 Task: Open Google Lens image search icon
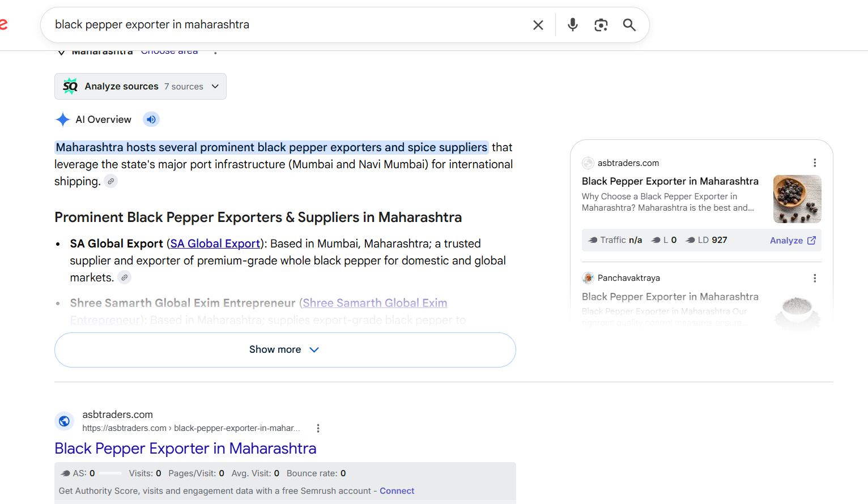tap(601, 25)
